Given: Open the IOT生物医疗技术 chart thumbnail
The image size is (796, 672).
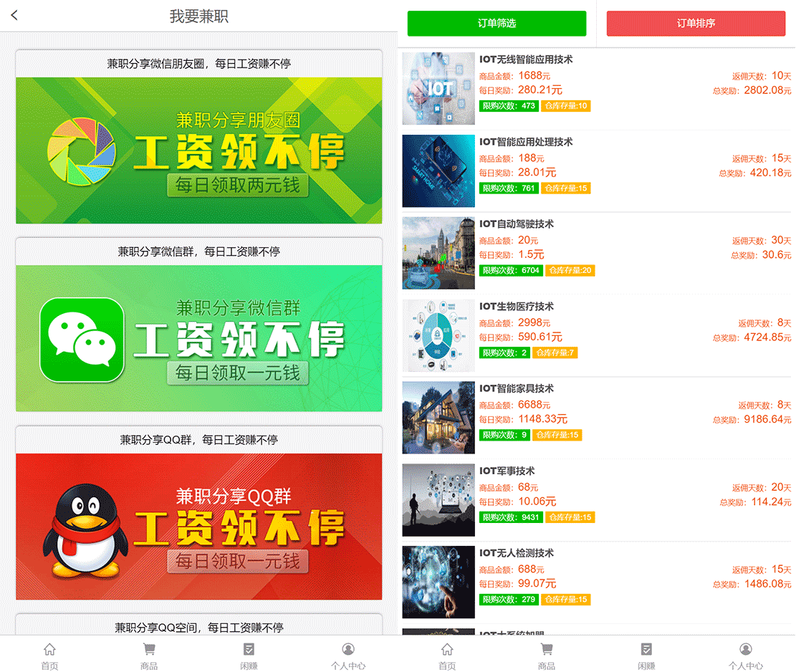Looking at the screenshot, I should click(x=438, y=335).
